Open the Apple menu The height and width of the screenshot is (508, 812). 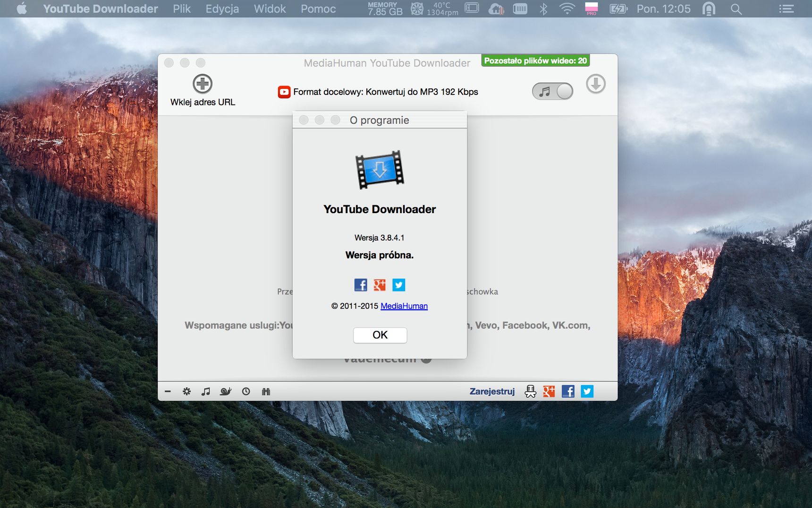[22, 9]
